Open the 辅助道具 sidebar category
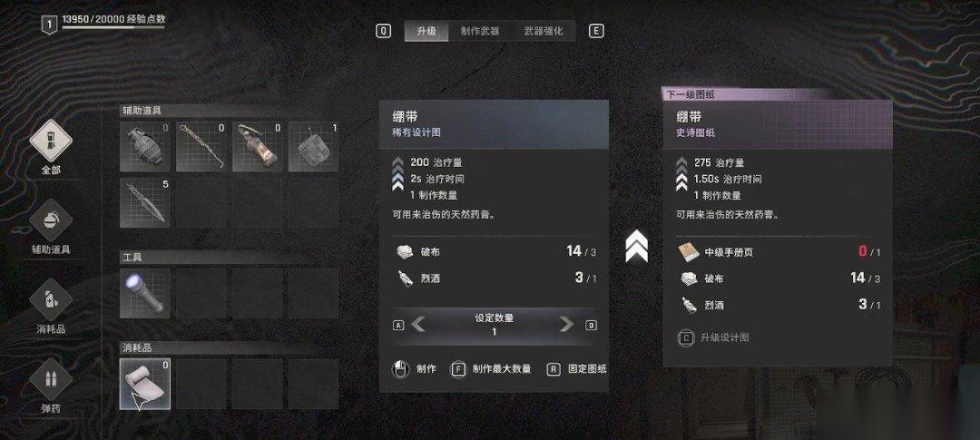The height and width of the screenshot is (440, 980). (51, 227)
